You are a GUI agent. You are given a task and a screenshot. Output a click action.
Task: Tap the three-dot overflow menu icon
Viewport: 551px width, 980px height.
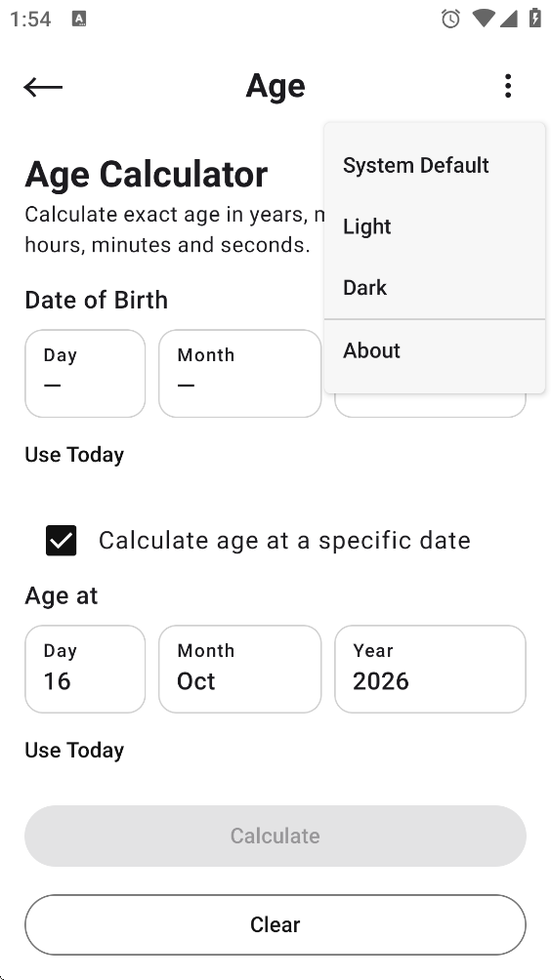point(508,86)
